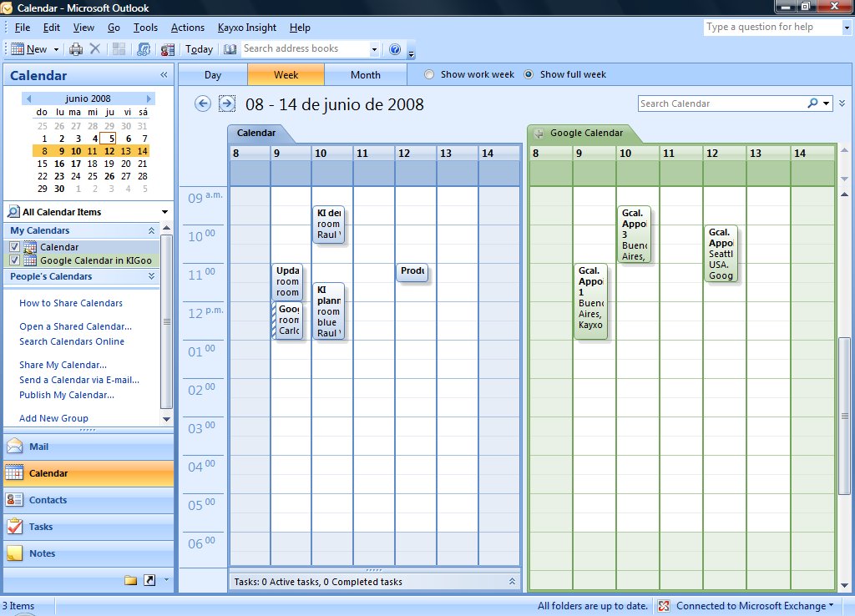Select Show full week radio button
Image resolution: width=855 pixels, height=616 pixels.
tap(529, 74)
